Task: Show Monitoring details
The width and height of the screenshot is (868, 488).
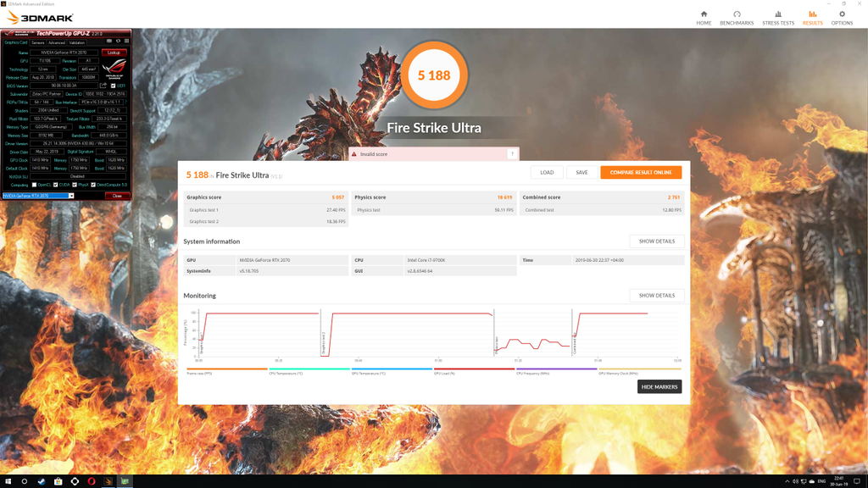Action: coord(657,296)
